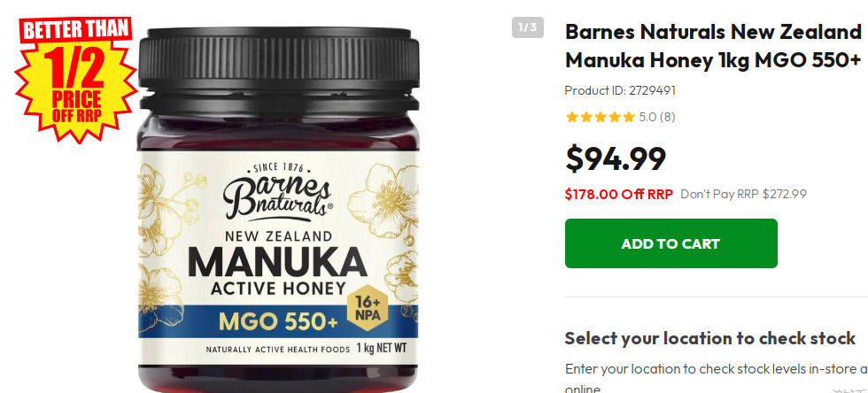Click the first gold rating star
This screenshot has width=868, height=393.
point(572,117)
